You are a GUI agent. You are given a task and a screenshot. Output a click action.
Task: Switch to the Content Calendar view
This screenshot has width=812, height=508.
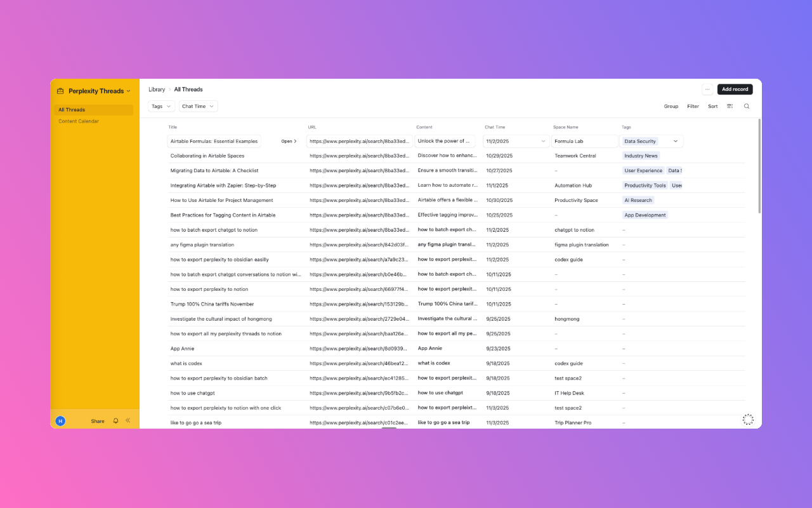[79, 121]
